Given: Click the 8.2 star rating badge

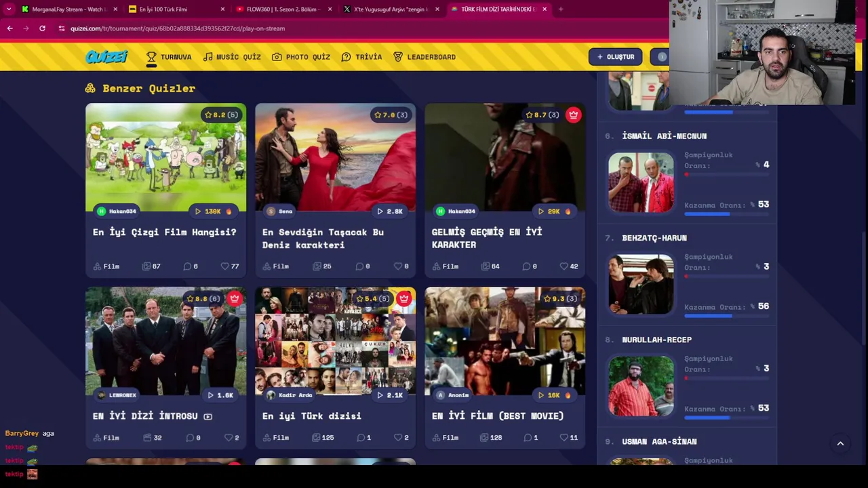Looking at the screenshot, I should point(221,115).
